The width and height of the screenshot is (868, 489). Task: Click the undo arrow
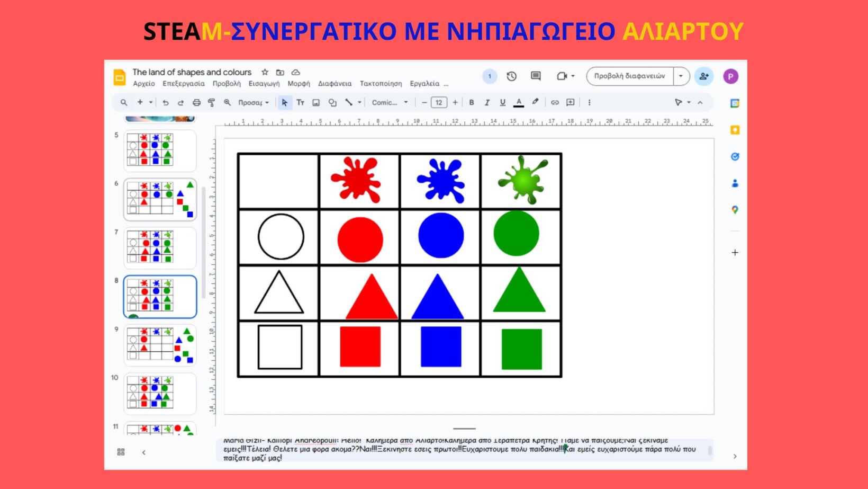(166, 103)
